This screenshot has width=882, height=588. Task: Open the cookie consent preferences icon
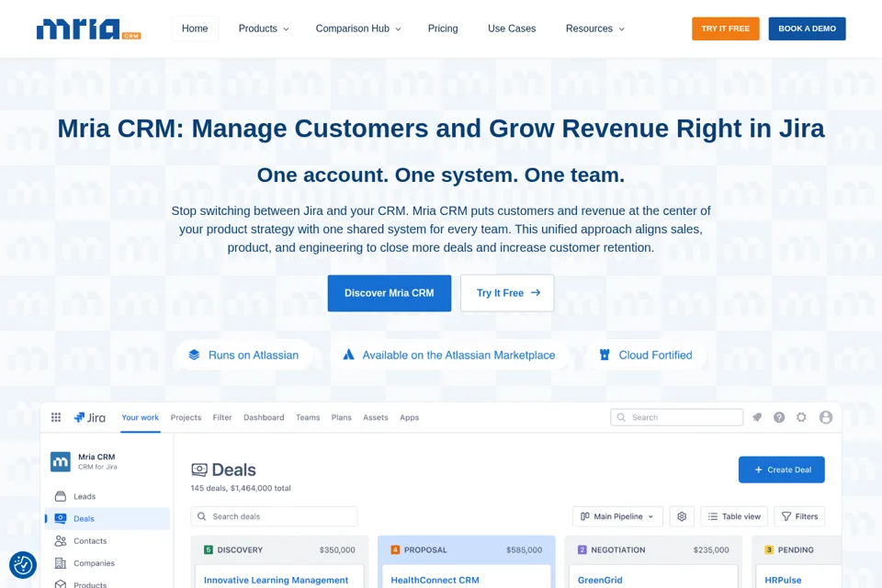pyautogui.click(x=23, y=565)
